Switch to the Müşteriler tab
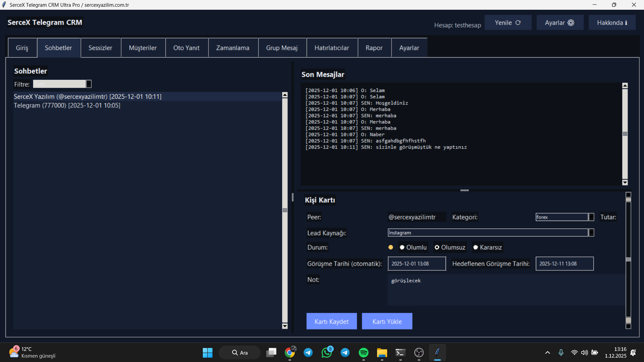644x362 pixels. tap(143, 48)
